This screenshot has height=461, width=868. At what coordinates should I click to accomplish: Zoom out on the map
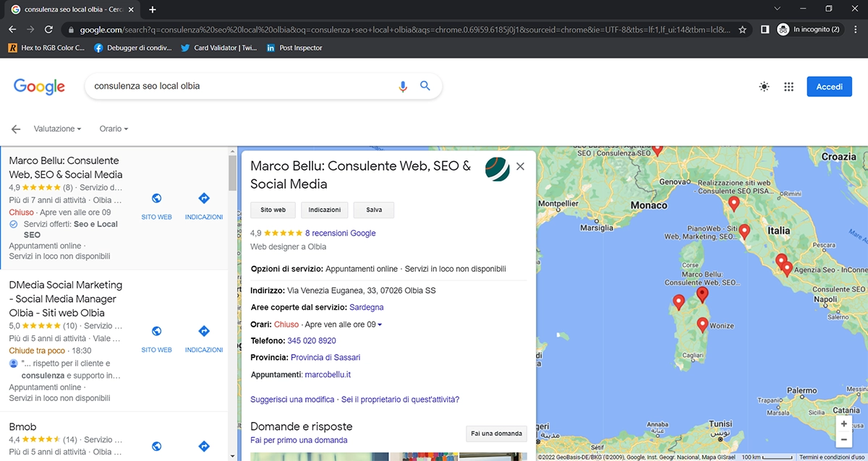coord(843,439)
